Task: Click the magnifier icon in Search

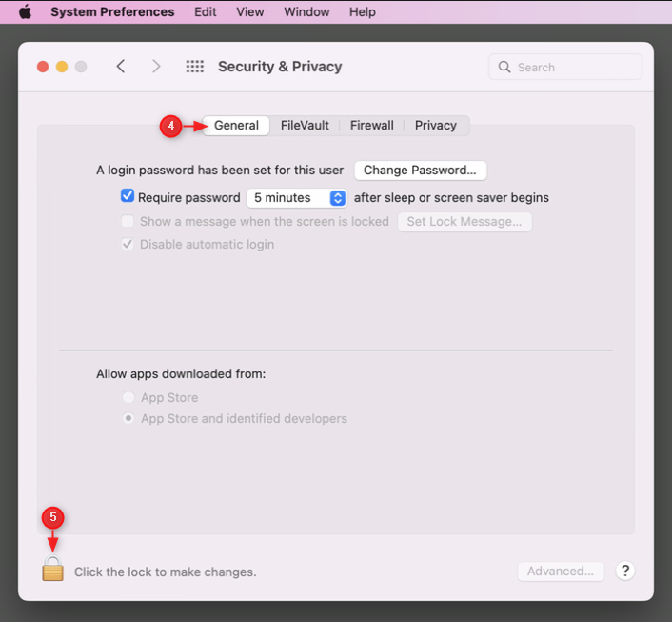Action: coord(504,67)
